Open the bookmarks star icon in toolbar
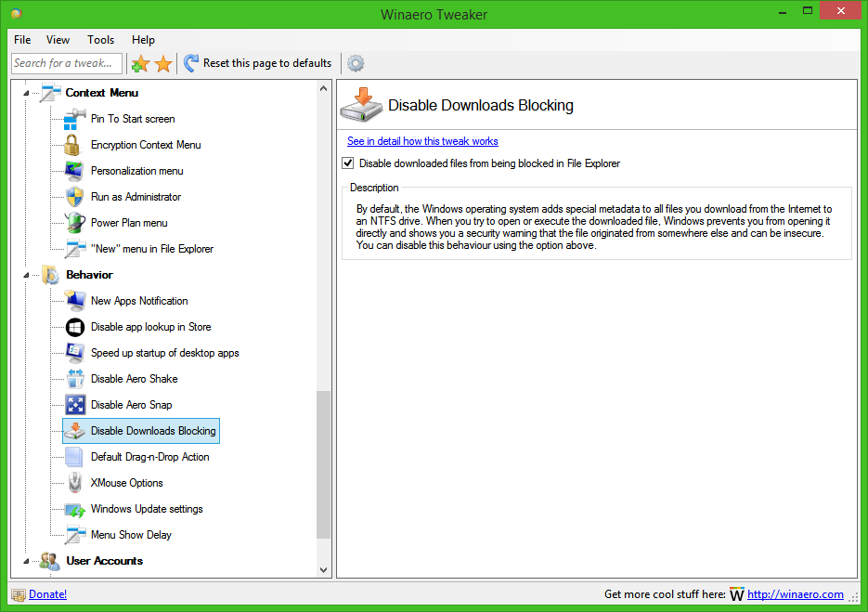Viewport: 868px width, 612px height. coord(163,64)
